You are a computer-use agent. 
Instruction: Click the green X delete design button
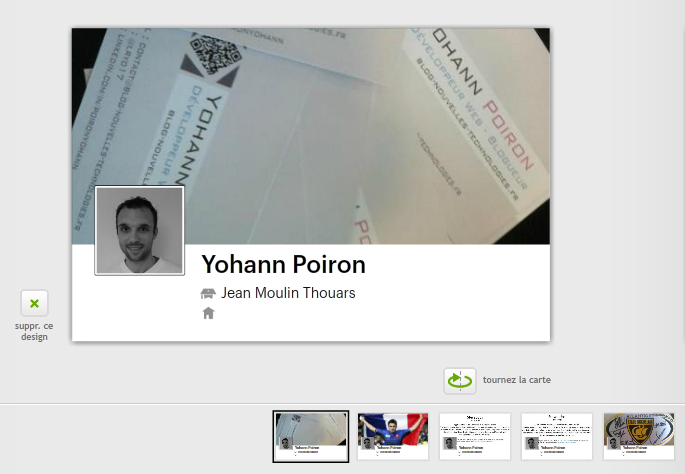34,303
